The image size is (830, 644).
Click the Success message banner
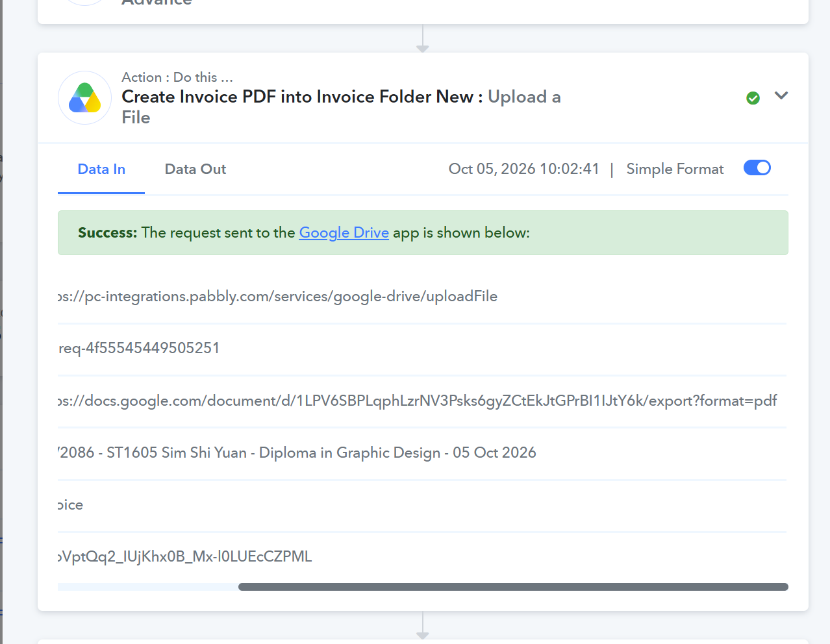click(423, 232)
